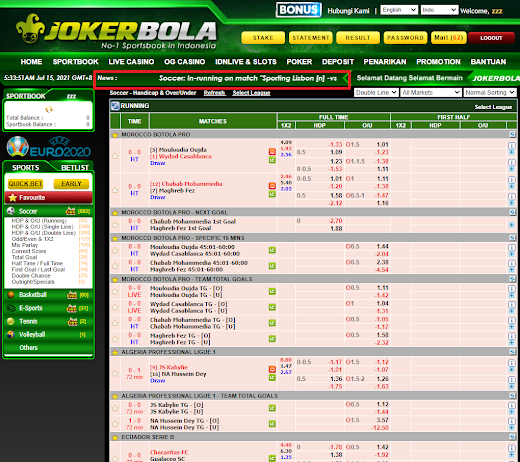This screenshot has height=462, width=520.
Task: Click the STAKE button
Action: pyautogui.click(x=263, y=38)
